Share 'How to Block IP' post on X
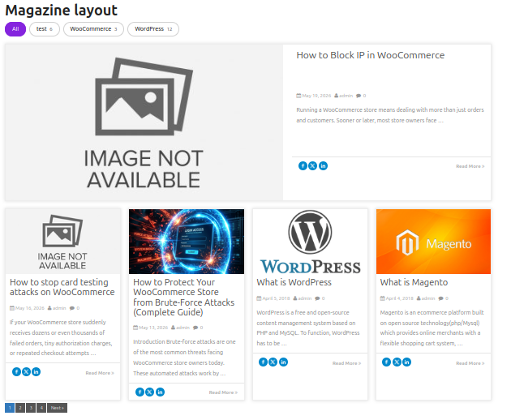The image size is (511, 420). [x=312, y=166]
